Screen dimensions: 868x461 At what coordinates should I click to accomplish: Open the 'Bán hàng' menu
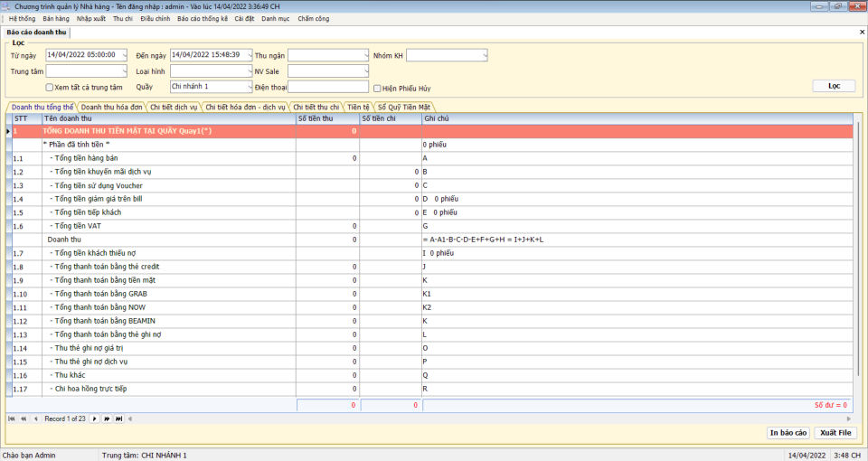coord(56,19)
